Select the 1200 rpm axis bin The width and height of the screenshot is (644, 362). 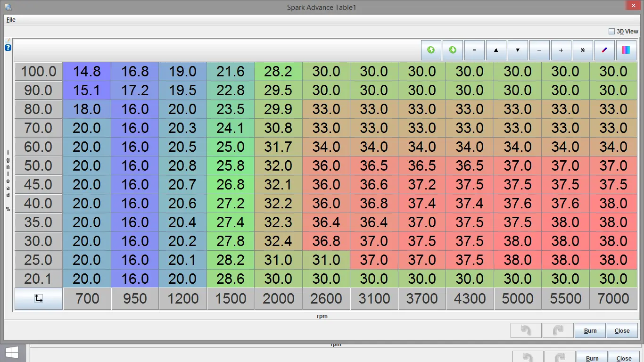pyautogui.click(x=183, y=298)
